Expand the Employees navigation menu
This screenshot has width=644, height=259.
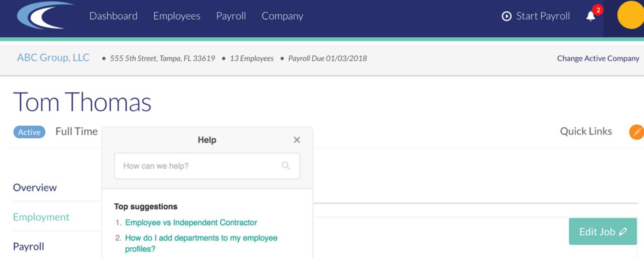(176, 16)
